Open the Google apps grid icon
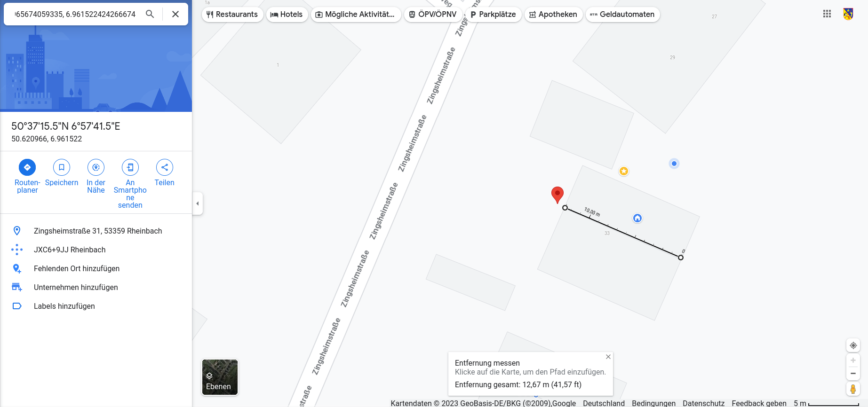 (827, 14)
